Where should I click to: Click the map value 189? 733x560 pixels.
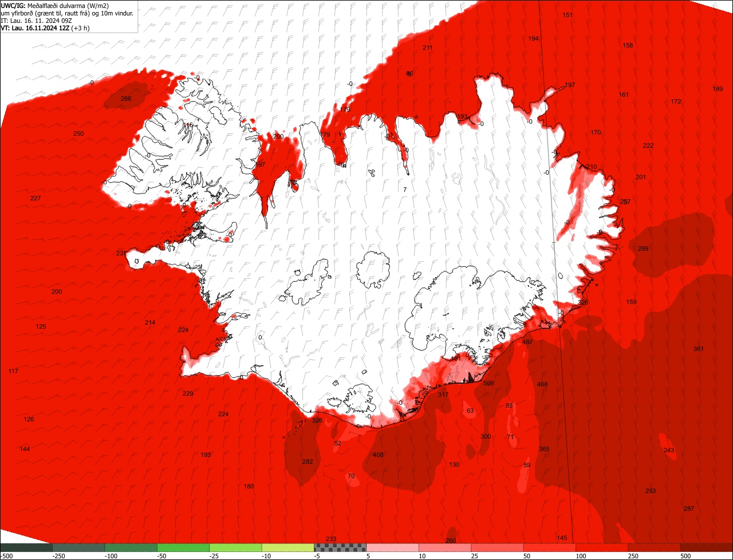click(718, 89)
